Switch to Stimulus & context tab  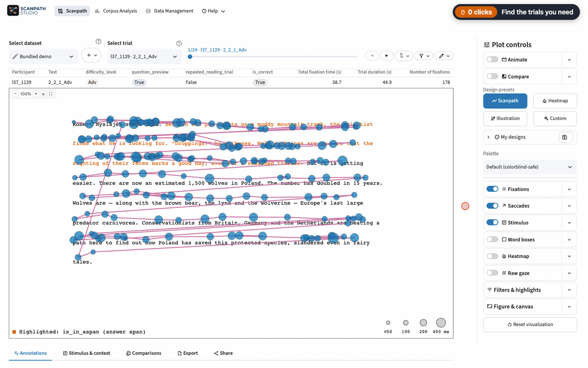point(86,353)
